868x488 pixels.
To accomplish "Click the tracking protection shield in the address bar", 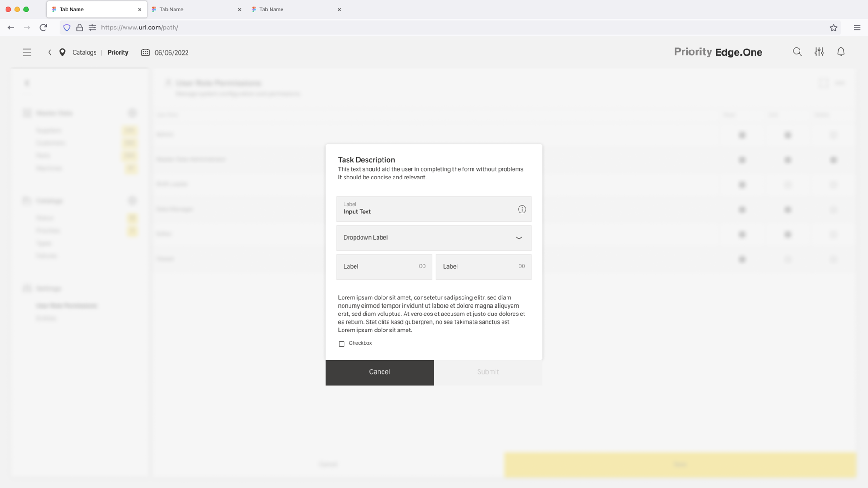I will point(67,28).
